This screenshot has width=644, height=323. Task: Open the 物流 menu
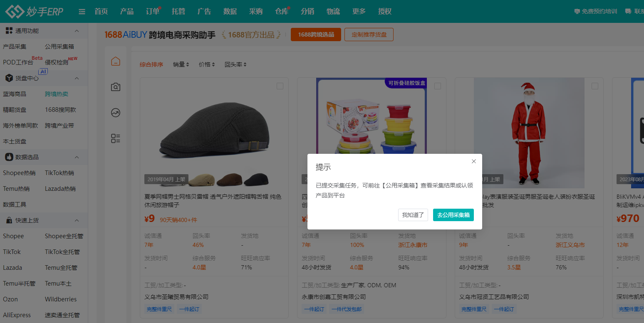click(333, 12)
